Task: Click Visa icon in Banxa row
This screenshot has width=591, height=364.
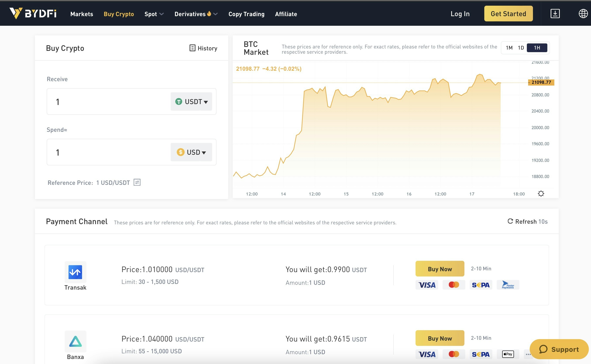Action: (427, 354)
